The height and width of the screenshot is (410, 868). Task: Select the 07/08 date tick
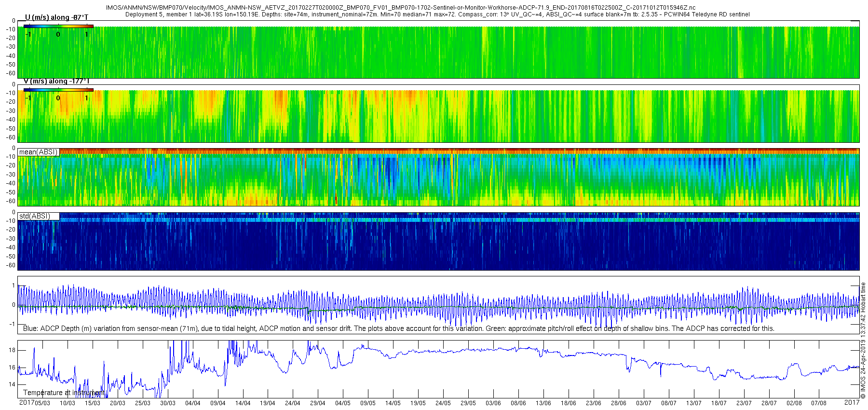coord(818,403)
